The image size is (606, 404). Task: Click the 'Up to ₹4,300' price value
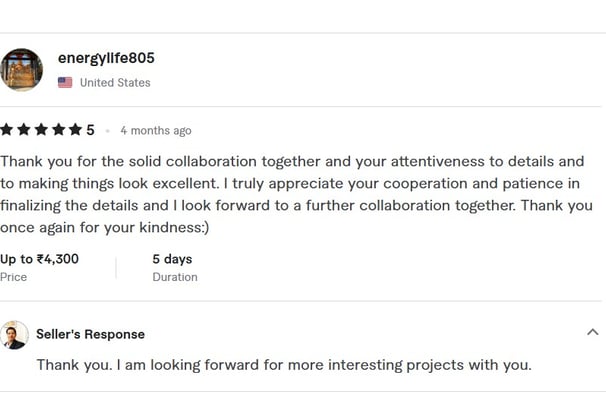point(39,259)
